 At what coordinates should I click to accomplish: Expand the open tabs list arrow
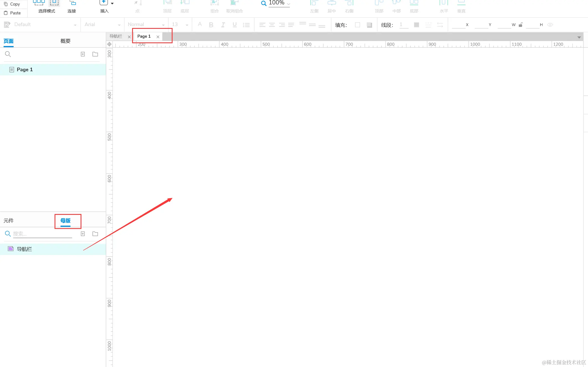pyautogui.click(x=579, y=37)
